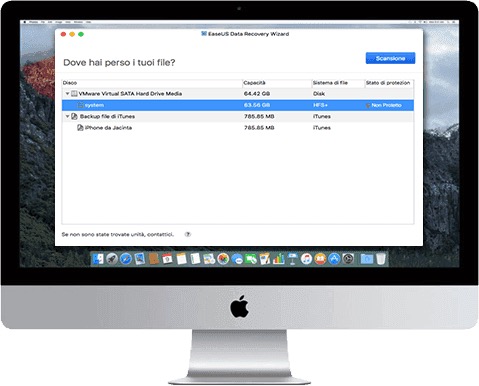The height and width of the screenshot is (386, 479).
Task: Click the system volume icon
Action: pos(80,105)
